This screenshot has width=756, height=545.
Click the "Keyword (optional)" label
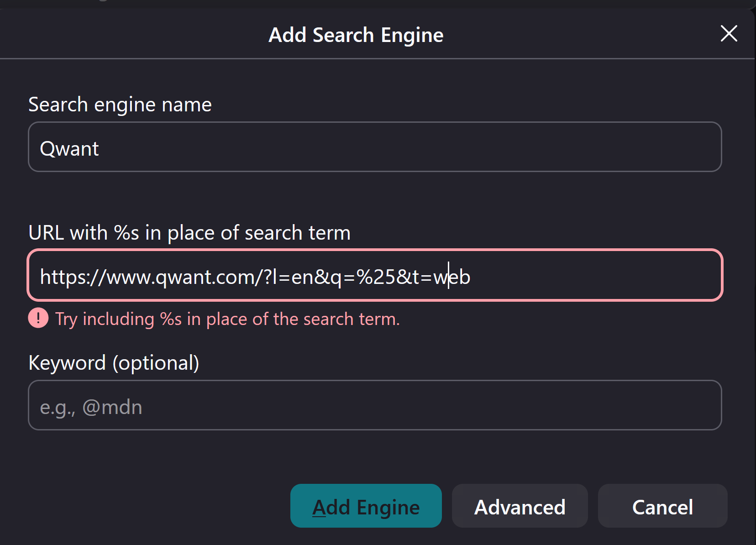pyautogui.click(x=114, y=363)
